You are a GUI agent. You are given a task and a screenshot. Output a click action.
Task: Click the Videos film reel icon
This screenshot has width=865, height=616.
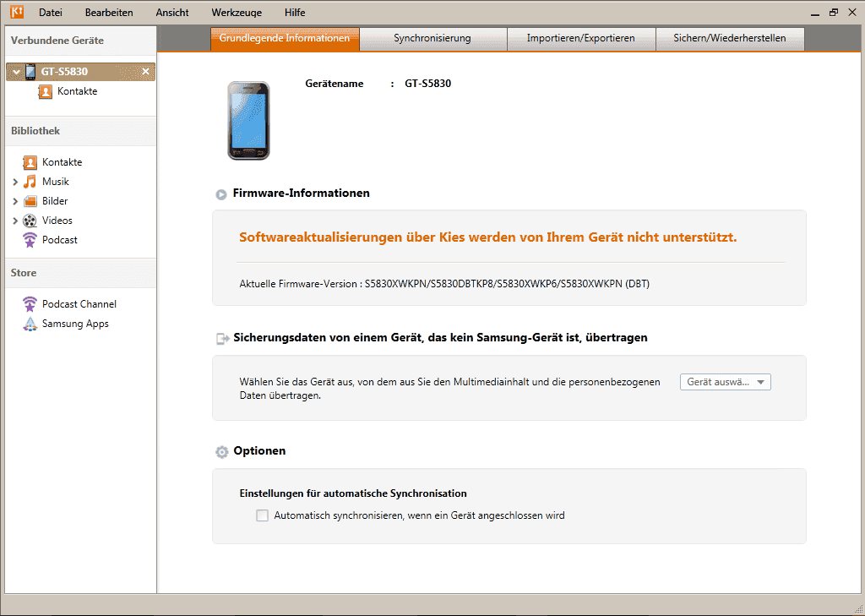tap(30, 221)
